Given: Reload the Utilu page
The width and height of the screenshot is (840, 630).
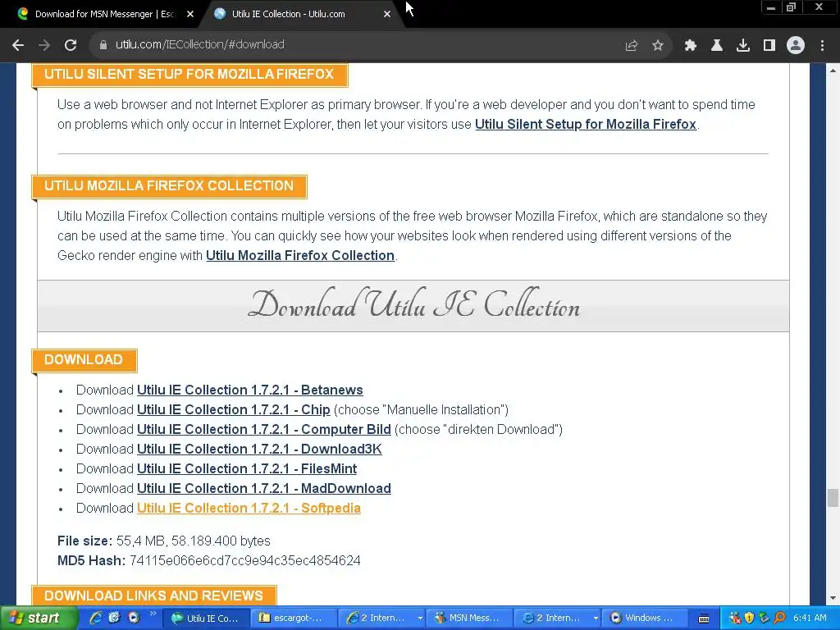Looking at the screenshot, I should (x=71, y=45).
